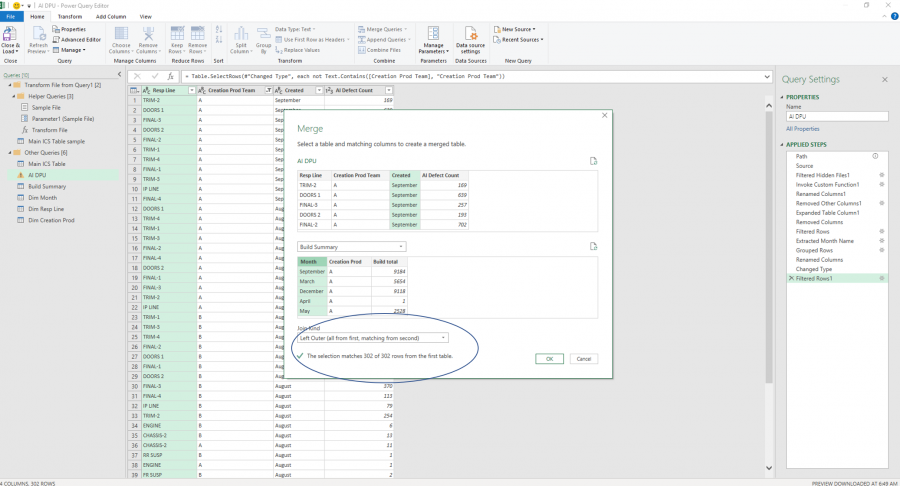Screen dimensions: 900x486
Task: Click the Remove Columns icon
Action: pyautogui.click(x=148, y=33)
